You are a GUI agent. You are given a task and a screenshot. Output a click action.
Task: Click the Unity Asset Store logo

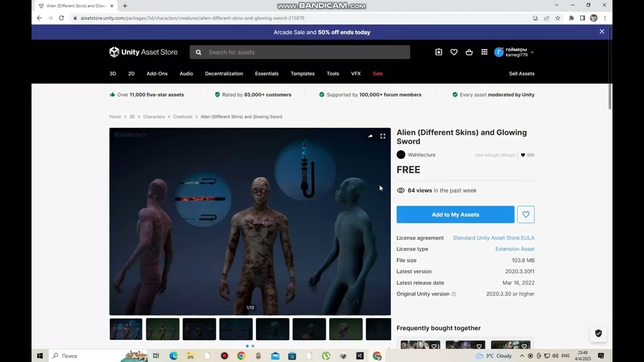143,52
